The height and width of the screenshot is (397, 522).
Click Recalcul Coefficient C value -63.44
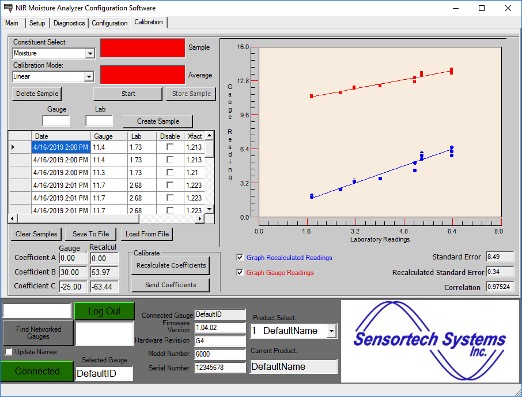pos(104,287)
